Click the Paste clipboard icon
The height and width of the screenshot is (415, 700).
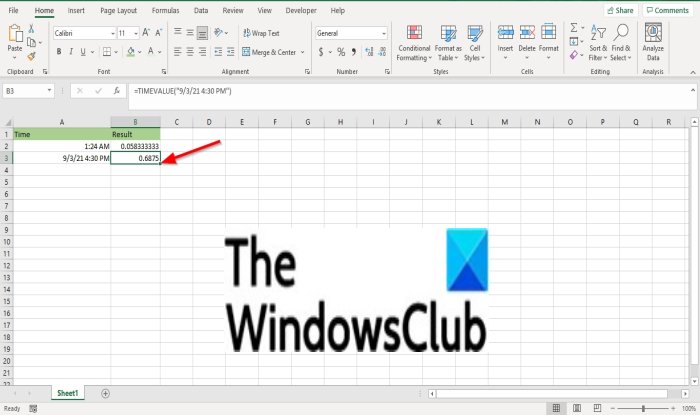point(15,34)
